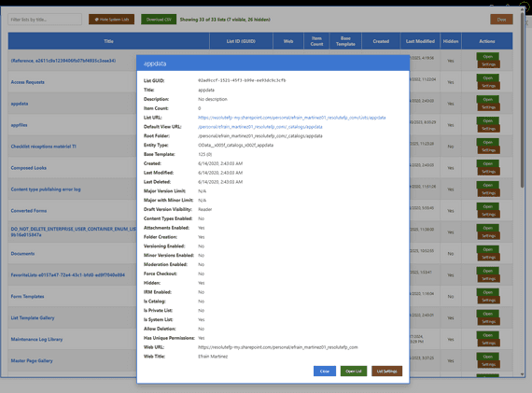Click the Last Modified column header
Viewport: 532px width, 393px height.
pyautogui.click(x=420, y=41)
